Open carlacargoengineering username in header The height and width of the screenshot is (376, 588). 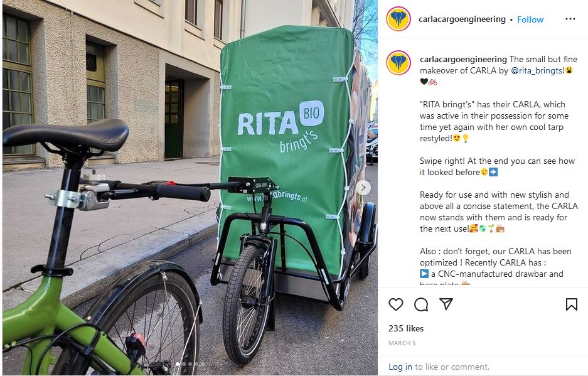point(462,19)
